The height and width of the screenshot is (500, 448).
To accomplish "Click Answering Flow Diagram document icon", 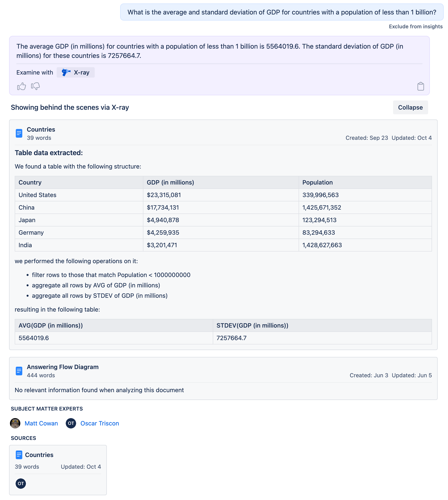I will (x=19, y=371).
